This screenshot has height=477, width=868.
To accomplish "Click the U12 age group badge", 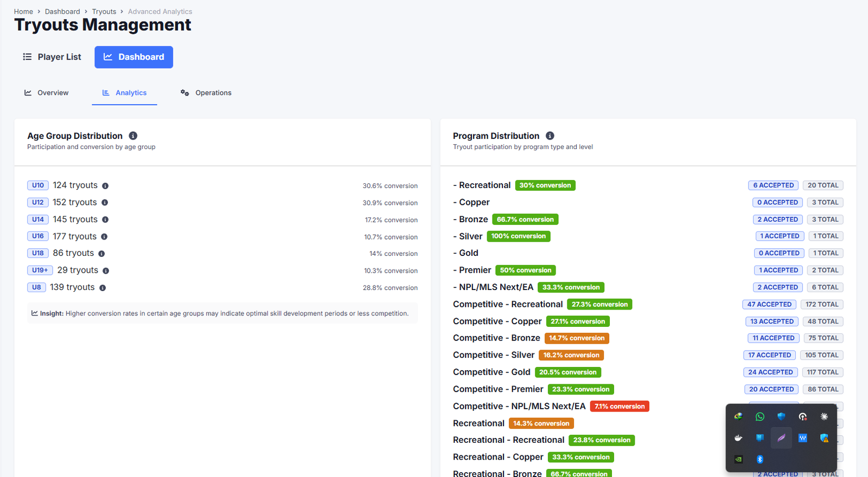I will click(x=38, y=202).
